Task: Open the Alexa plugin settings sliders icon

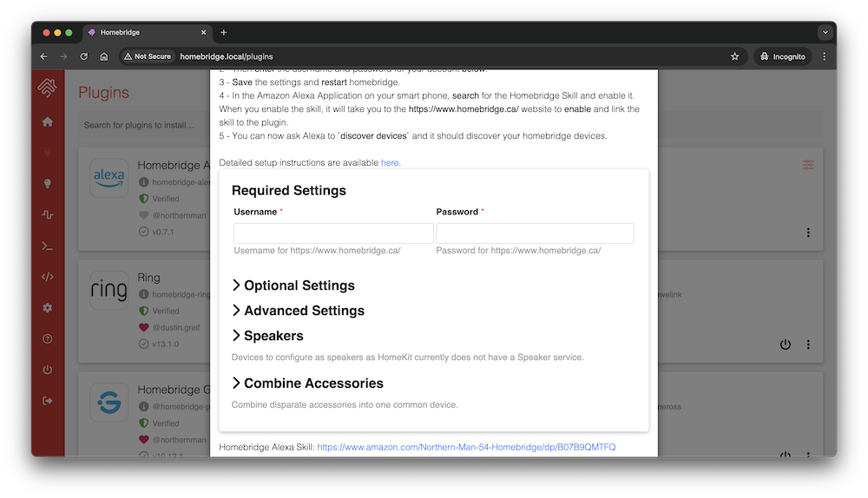Action: tap(808, 165)
